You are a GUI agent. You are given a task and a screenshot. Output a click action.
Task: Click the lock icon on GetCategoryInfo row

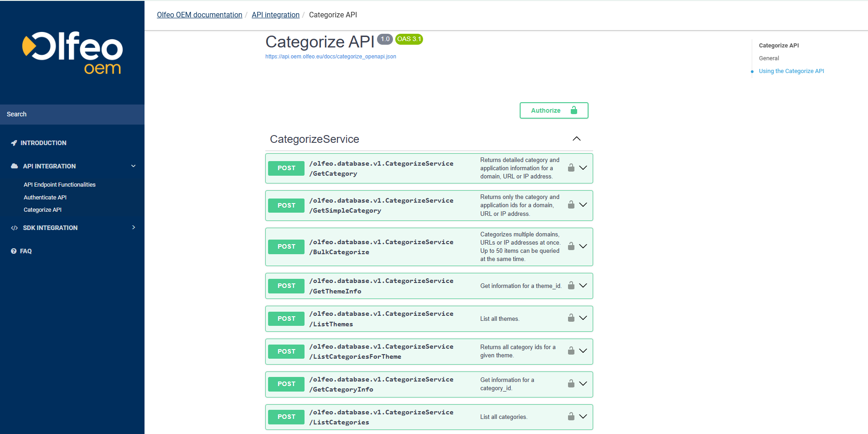tap(571, 384)
